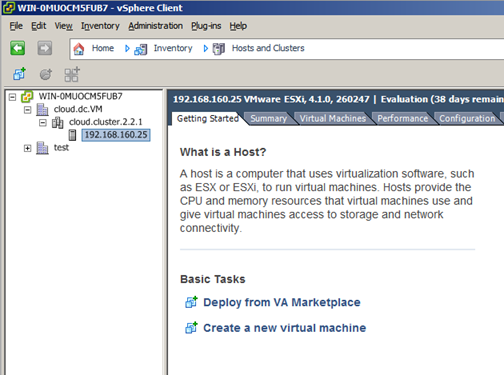Switch to the Virtual Machines tab
This screenshot has width=504, height=375.
pos(333,119)
